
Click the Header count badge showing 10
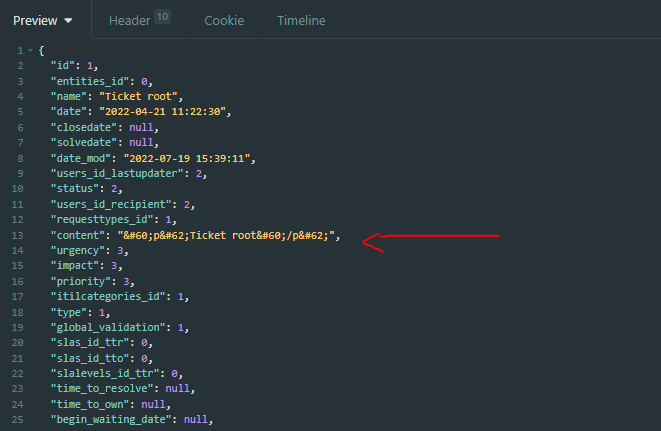coord(162,17)
